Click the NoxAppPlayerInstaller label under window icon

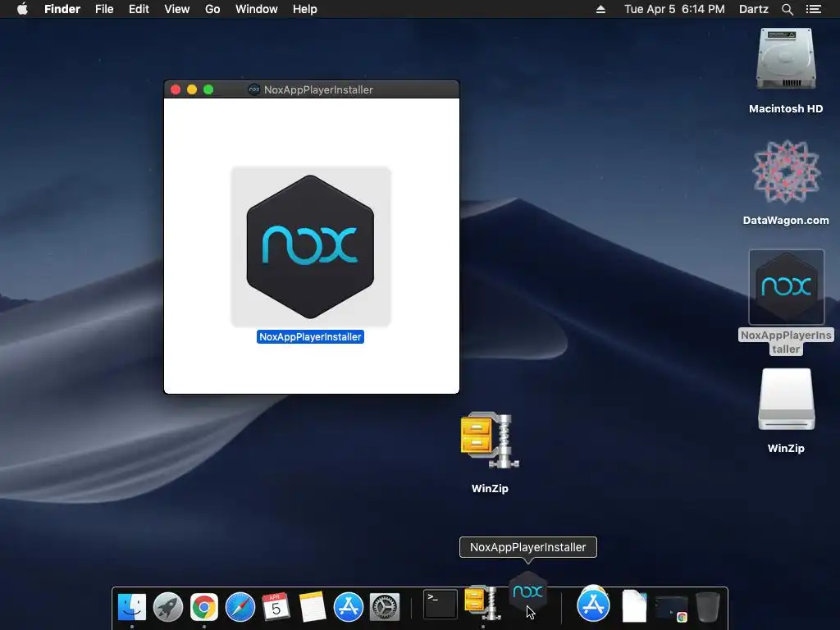tap(310, 337)
